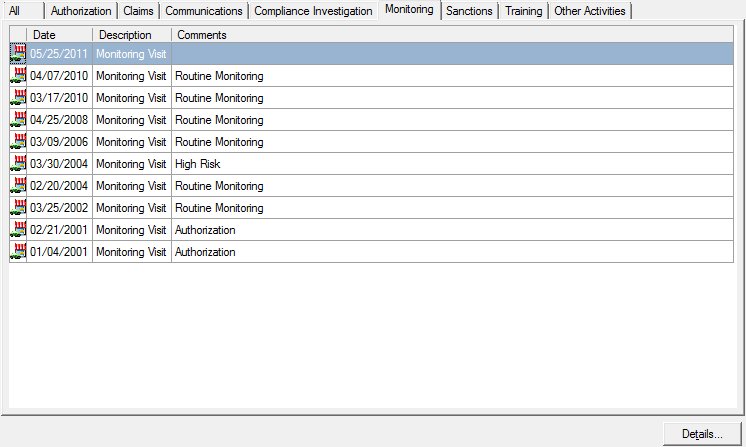The height and width of the screenshot is (447, 746).
Task: Select the icon beside 02/20/2004
Action: pos(18,186)
